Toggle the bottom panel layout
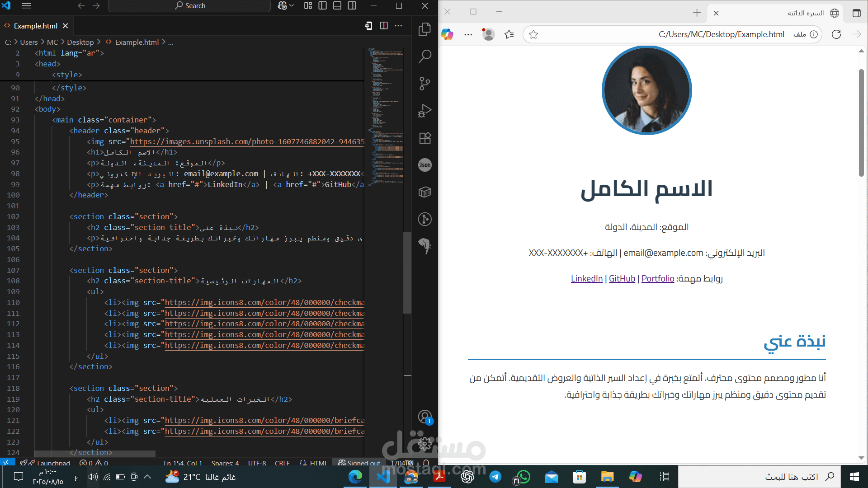 pos(337,6)
